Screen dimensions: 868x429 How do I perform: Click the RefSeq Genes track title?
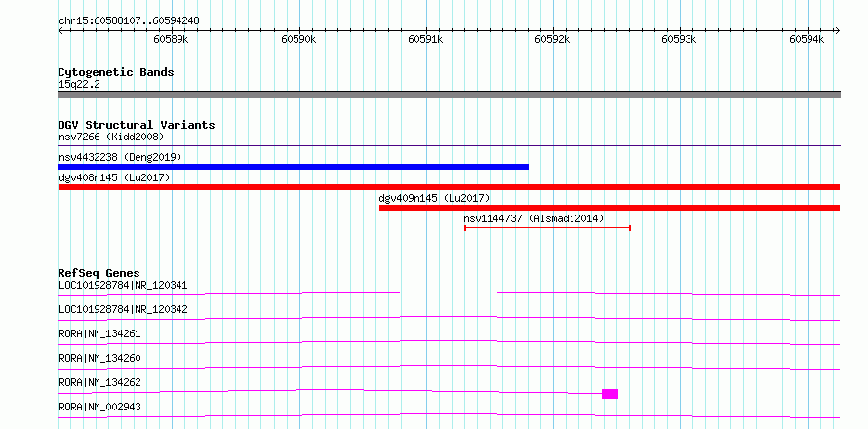pos(99,273)
